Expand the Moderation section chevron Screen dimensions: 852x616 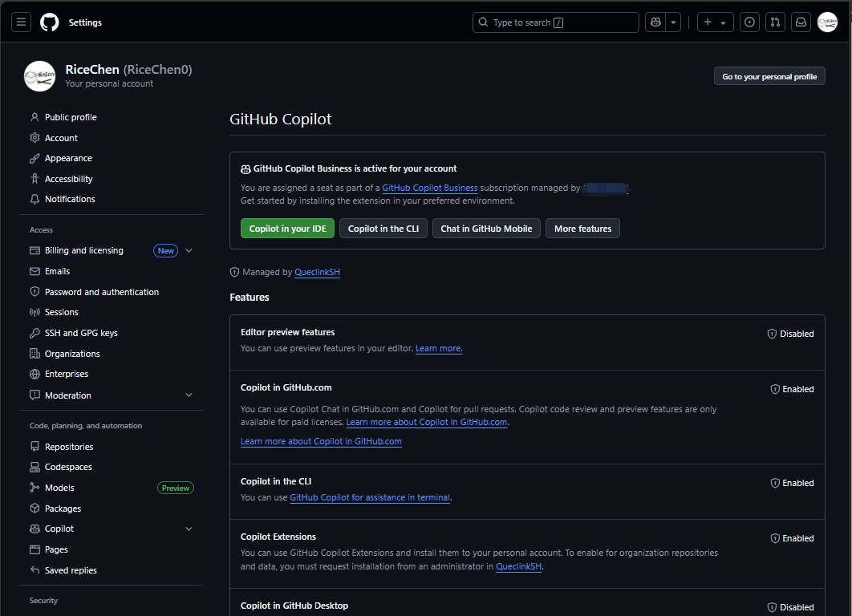[189, 395]
